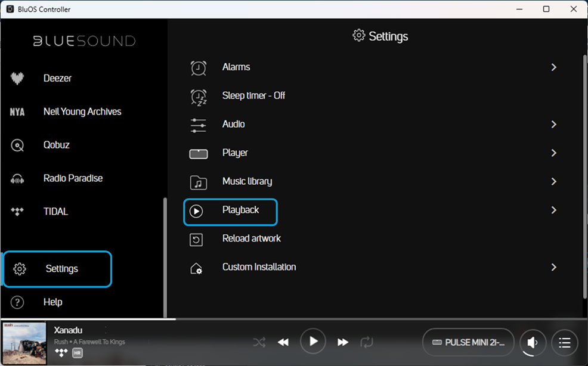Expand Music library chevron
The height and width of the screenshot is (366, 588).
point(554,181)
